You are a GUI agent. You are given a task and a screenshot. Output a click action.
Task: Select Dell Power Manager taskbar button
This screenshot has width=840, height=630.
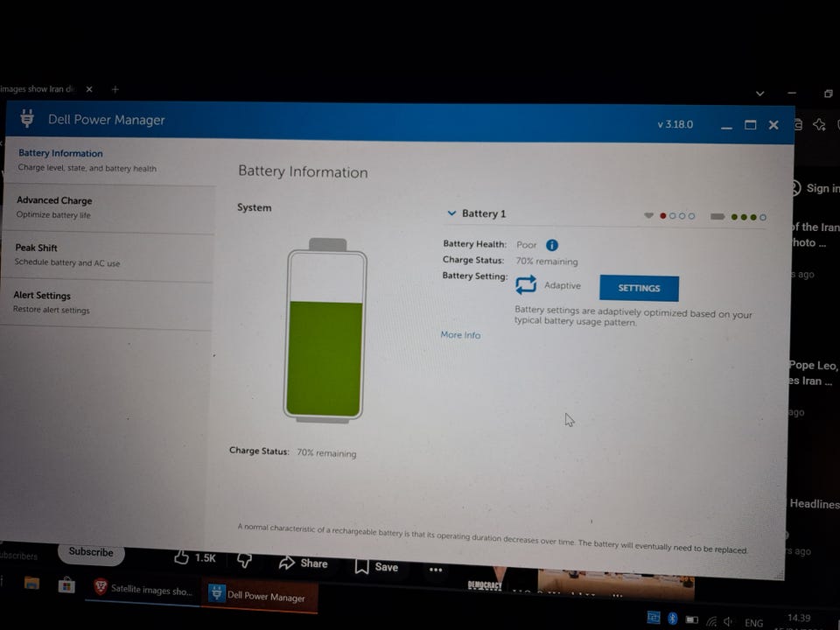(259, 596)
